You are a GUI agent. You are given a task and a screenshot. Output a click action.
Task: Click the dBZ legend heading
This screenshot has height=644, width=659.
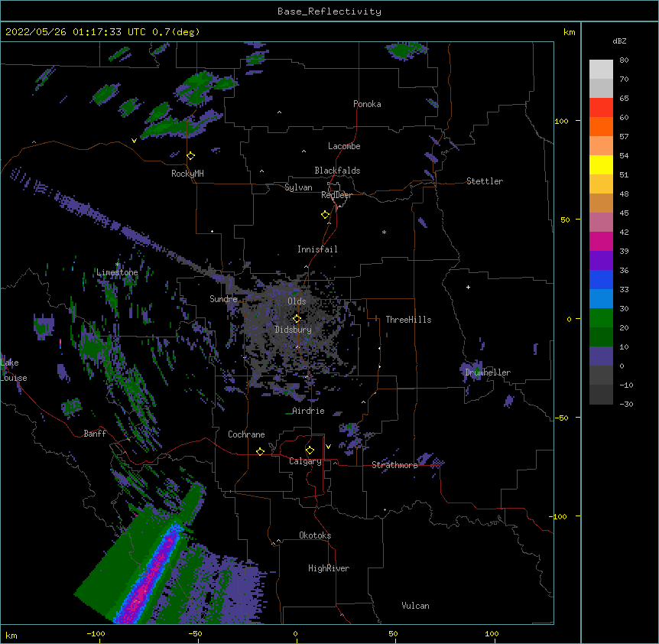[x=619, y=41]
